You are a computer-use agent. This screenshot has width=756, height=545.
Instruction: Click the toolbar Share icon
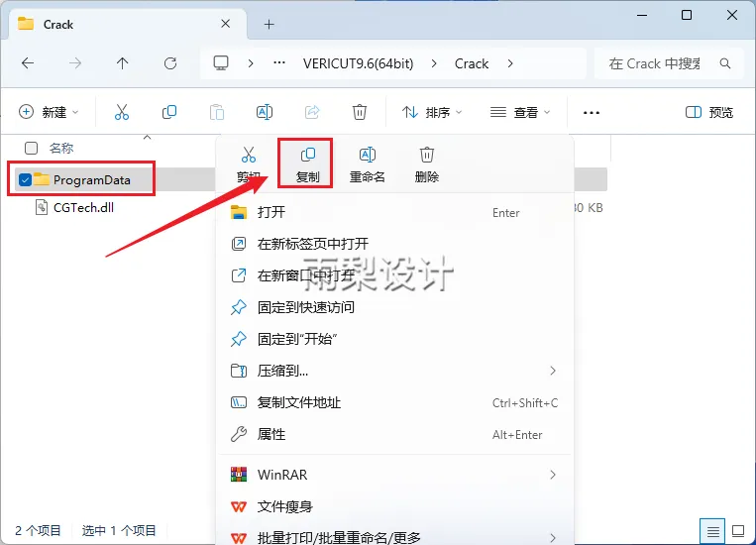tap(312, 112)
